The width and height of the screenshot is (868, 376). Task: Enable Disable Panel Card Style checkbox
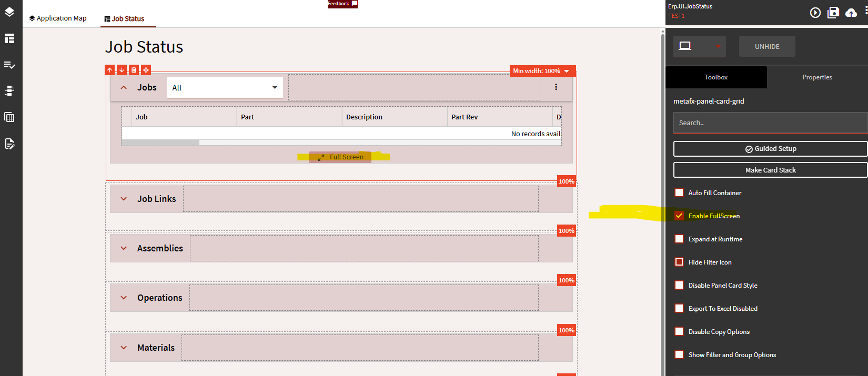(x=679, y=285)
